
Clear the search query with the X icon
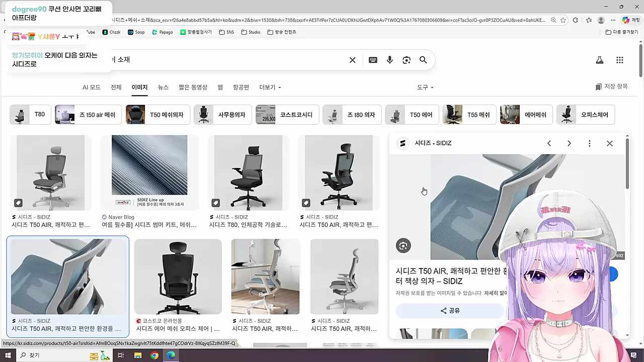(x=352, y=60)
